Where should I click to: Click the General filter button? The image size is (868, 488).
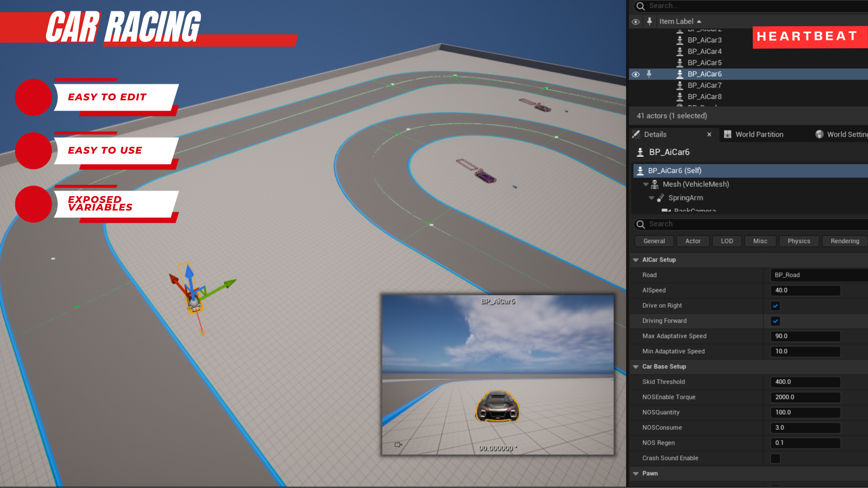[x=654, y=241]
